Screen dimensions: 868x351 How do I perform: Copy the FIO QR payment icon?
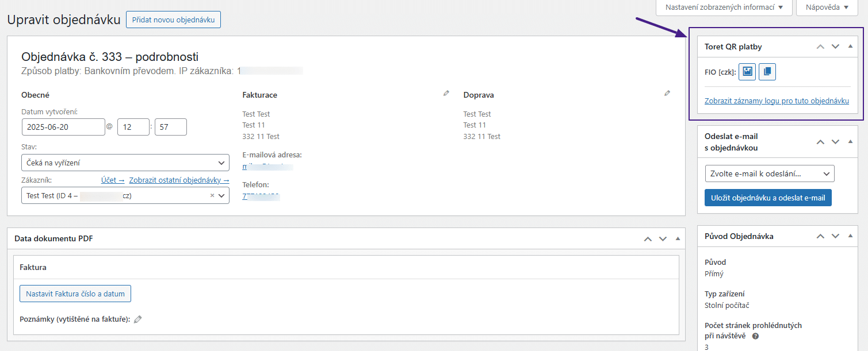(x=767, y=72)
